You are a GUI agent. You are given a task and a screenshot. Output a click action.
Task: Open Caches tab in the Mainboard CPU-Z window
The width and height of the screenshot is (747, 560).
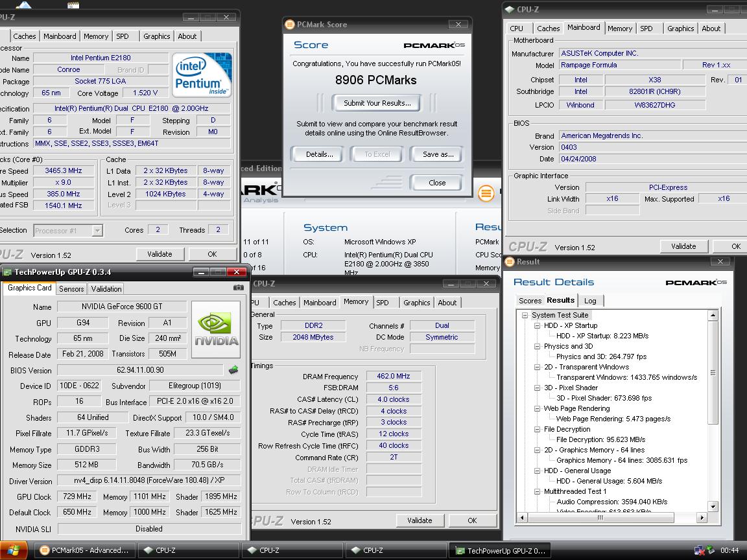pos(549,29)
